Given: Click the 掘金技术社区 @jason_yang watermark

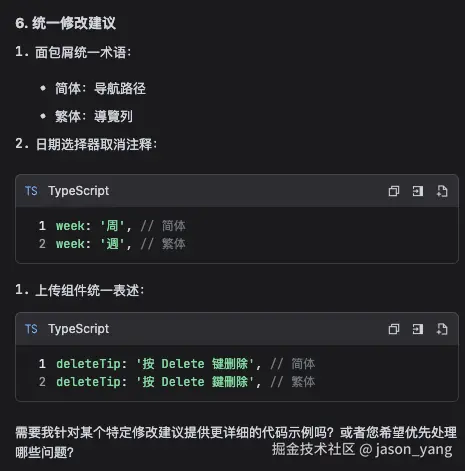Looking at the screenshot, I should 362,449.
